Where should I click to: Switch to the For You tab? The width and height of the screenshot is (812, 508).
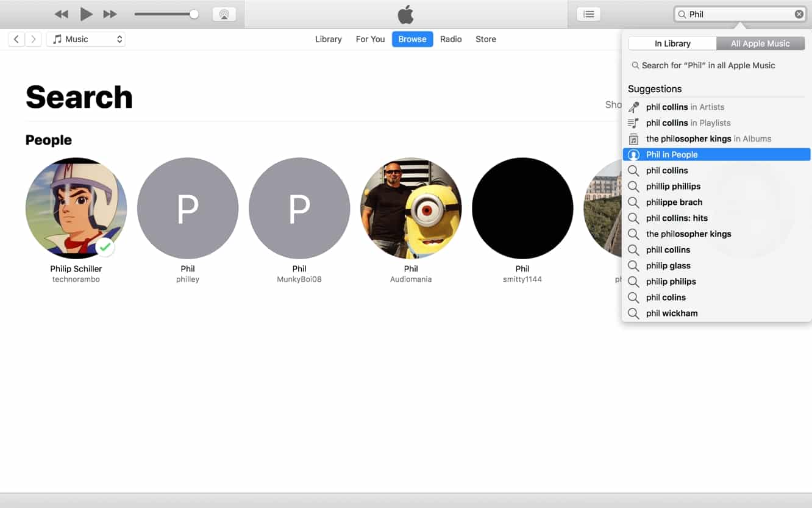[x=370, y=39]
